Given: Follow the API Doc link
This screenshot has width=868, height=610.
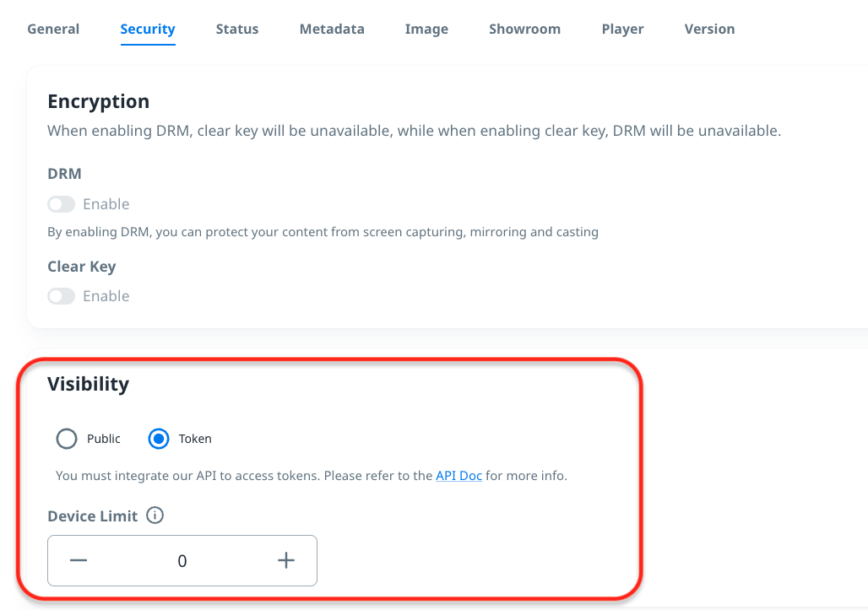Looking at the screenshot, I should pos(458,475).
